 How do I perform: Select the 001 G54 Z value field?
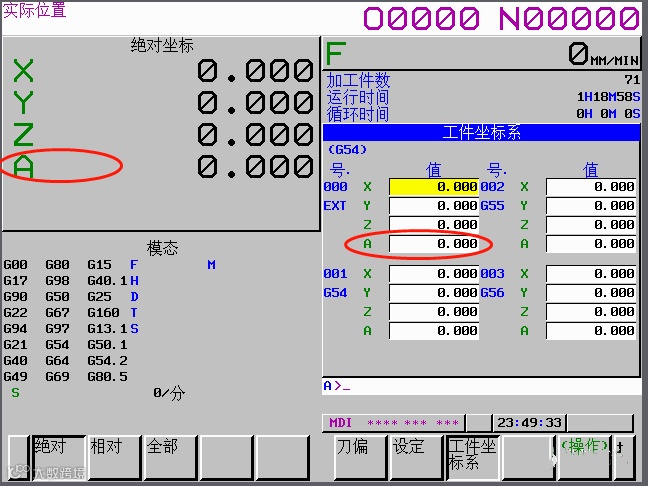click(x=434, y=312)
